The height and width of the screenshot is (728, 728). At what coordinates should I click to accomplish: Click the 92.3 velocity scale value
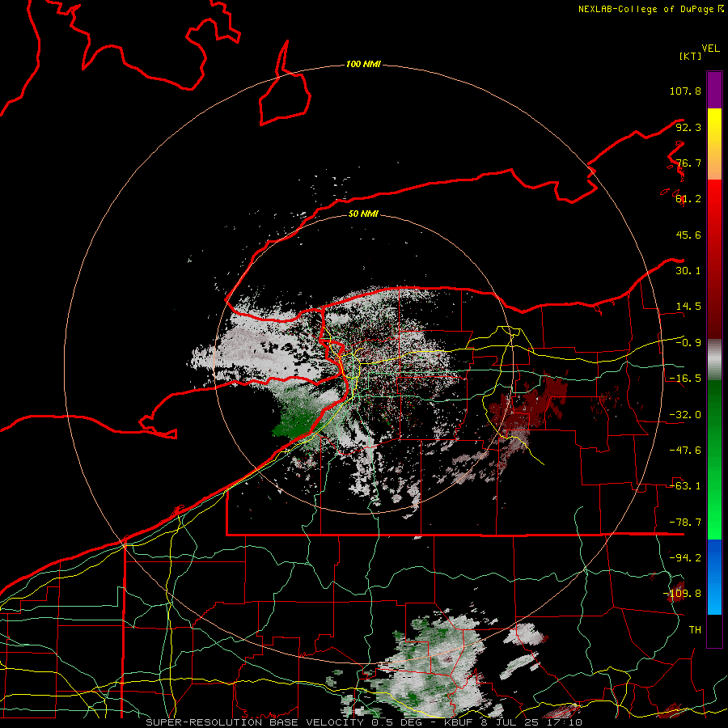pyautogui.click(x=688, y=127)
